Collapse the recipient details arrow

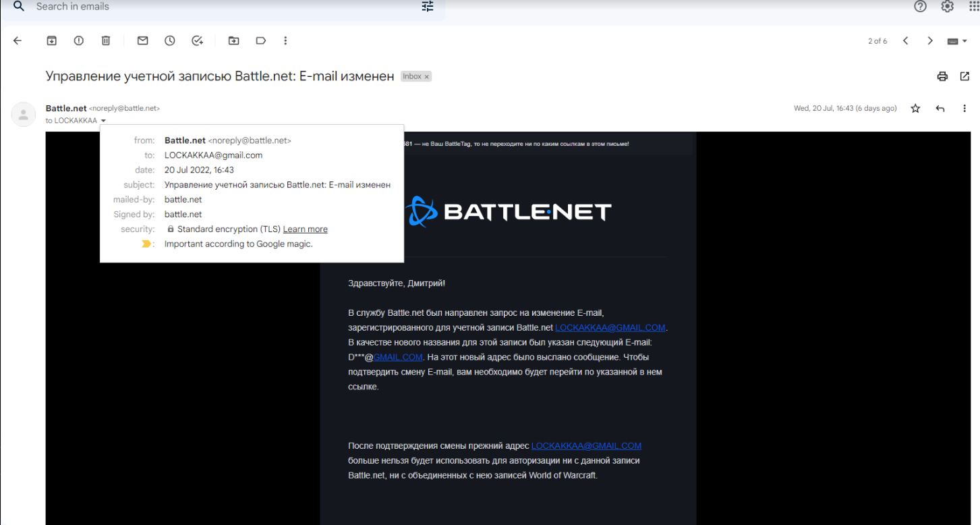click(103, 121)
